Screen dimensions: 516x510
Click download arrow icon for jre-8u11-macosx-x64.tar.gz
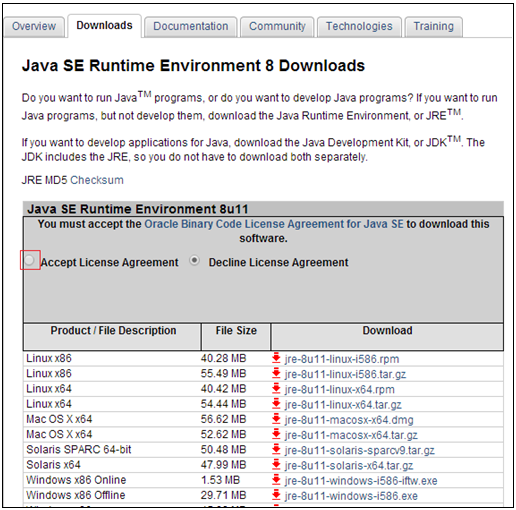276,434
